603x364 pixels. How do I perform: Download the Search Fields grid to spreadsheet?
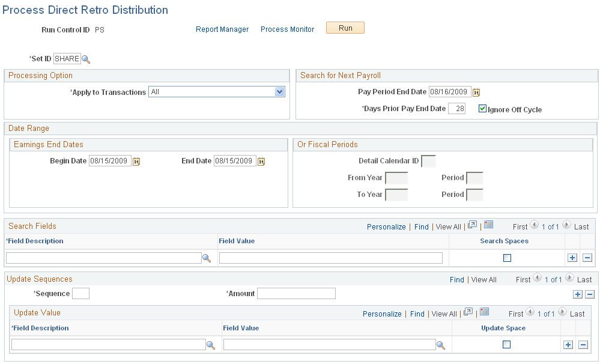click(x=489, y=224)
